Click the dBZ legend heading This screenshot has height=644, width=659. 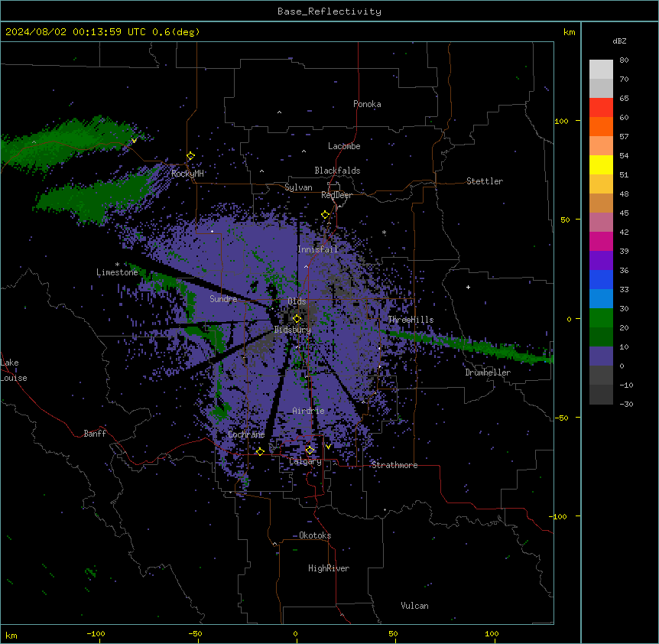pos(619,41)
